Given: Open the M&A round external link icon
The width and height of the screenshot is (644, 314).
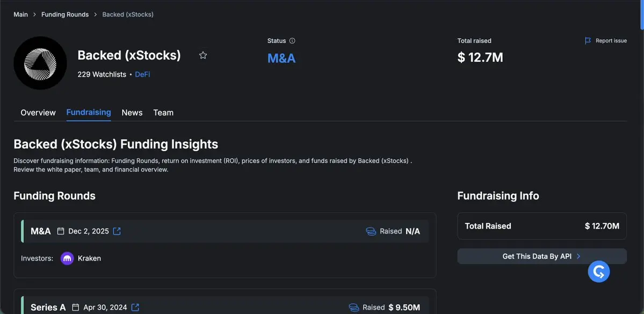Looking at the screenshot, I should pos(117,231).
